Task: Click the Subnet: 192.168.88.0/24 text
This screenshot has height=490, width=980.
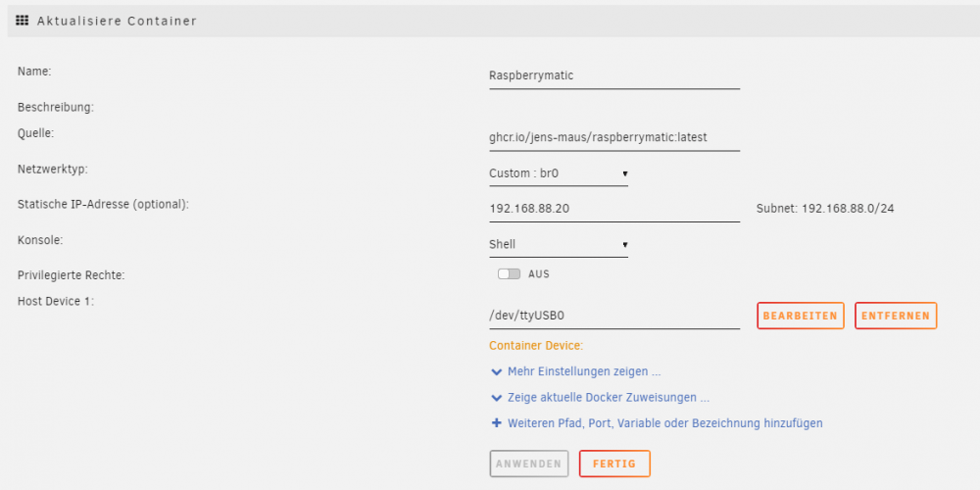Action: tap(825, 209)
